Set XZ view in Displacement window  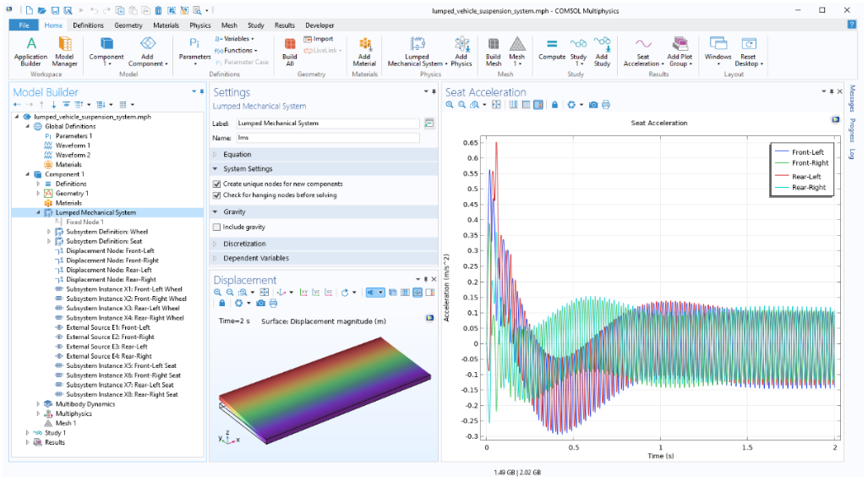pyautogui.click(x=329, y=292)
